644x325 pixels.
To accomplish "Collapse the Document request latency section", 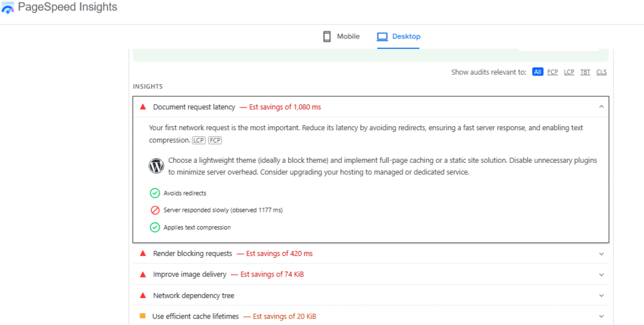I will pos(601,107).
